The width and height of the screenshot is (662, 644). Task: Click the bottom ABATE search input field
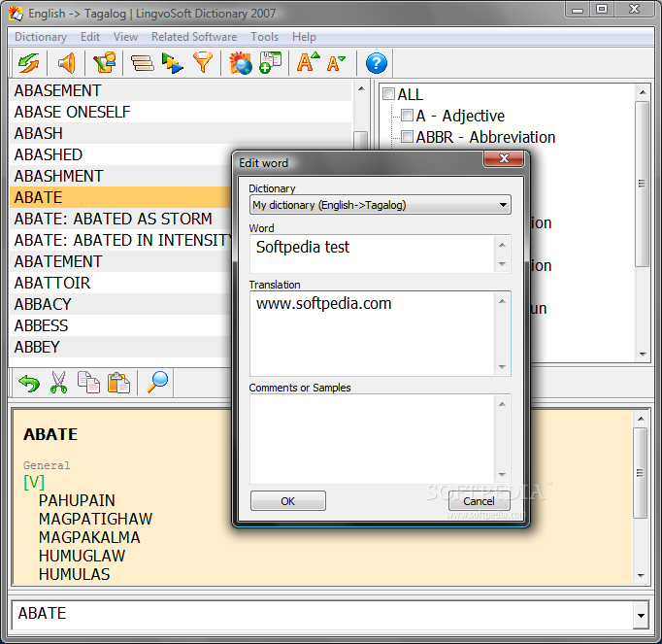(x=323, y=614)
